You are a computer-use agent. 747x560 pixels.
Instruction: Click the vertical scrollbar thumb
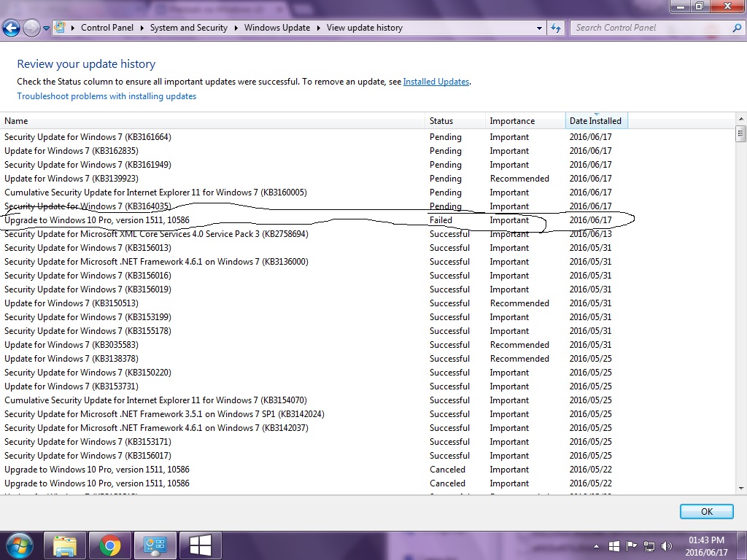(x=741, y=134)
